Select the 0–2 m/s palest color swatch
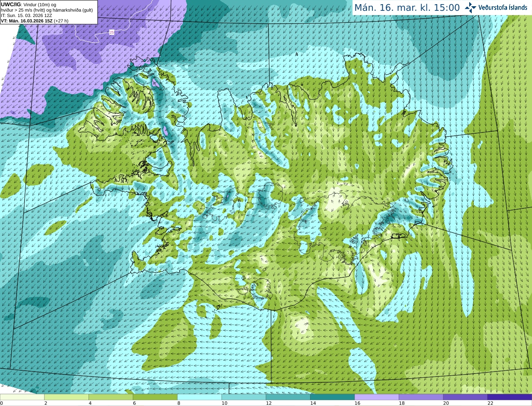Viewport: 532px width, 406px height. click(x=22, y=397)
